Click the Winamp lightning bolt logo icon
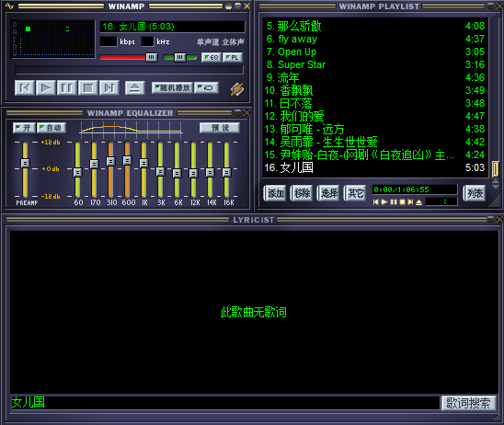 (x=237, y=89)
